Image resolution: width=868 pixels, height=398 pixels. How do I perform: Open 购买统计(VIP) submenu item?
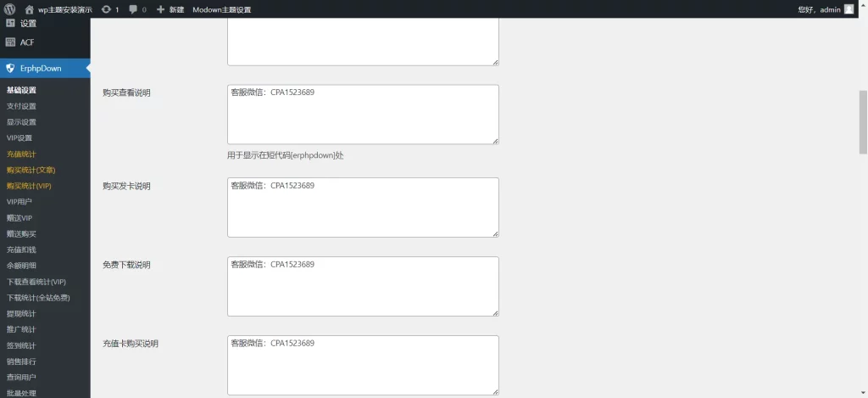point(29,186)
